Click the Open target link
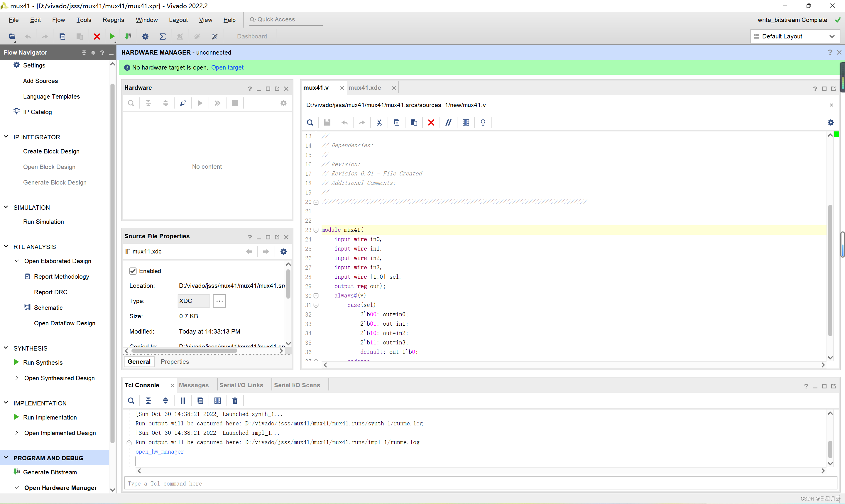The image size is (845, 504). 227,67
